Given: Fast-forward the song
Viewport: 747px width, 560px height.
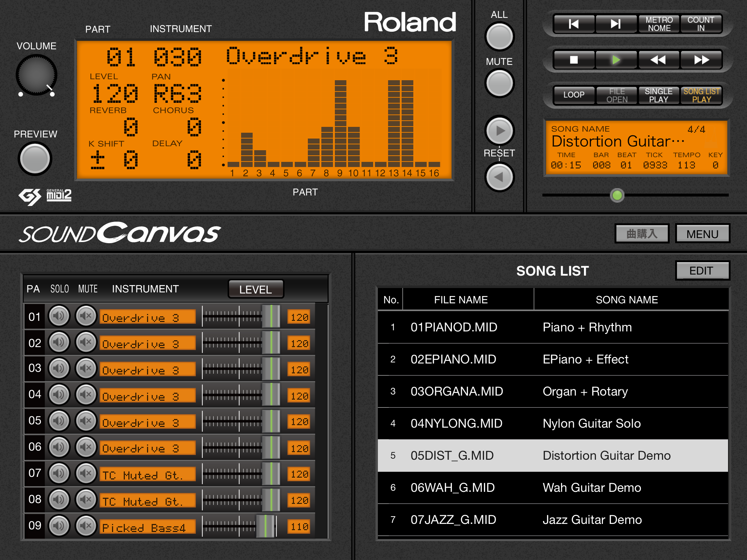Looking at the screenshot, I should (x=701, y=60).
